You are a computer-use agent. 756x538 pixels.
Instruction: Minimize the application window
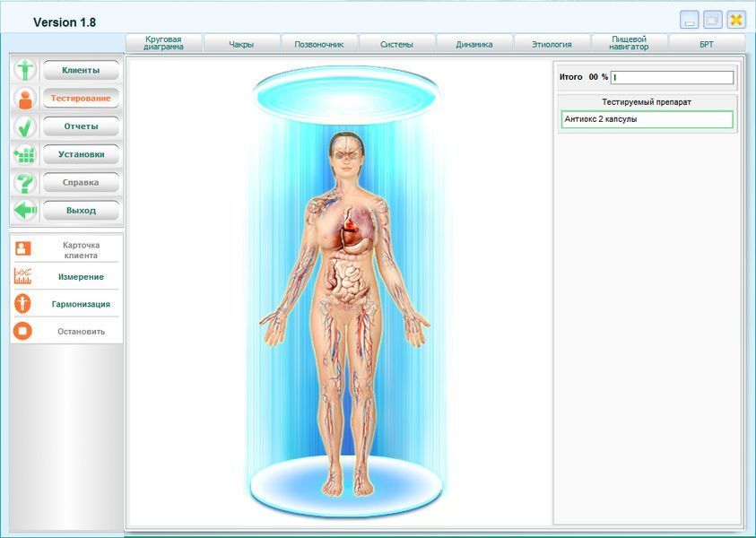coord(690,21)
